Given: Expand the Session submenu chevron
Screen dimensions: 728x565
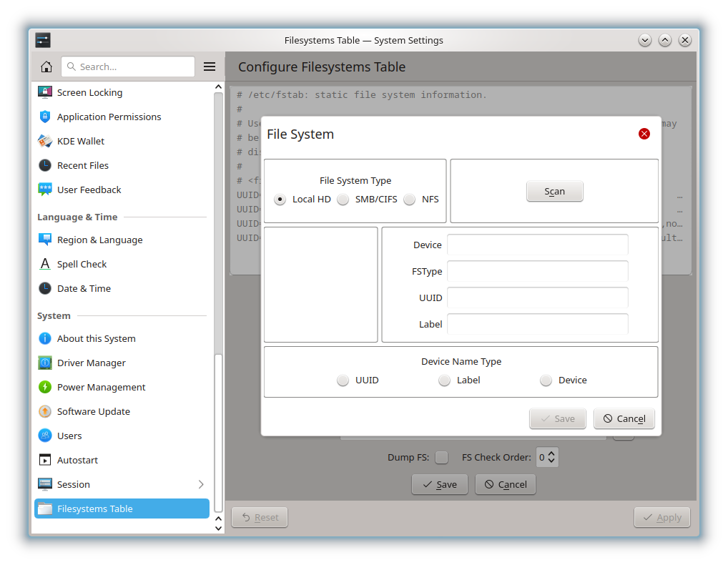Looking at the screenshot, I should click(201, 485).
